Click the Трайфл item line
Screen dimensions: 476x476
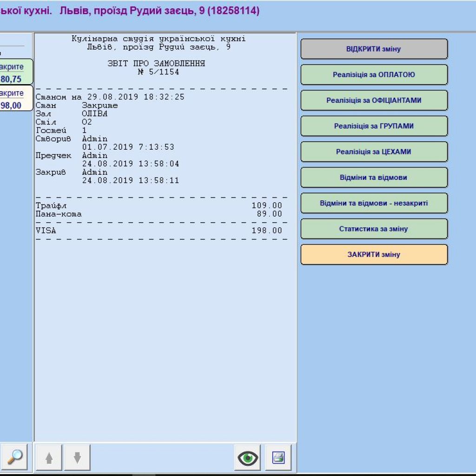tap(159, 205)
